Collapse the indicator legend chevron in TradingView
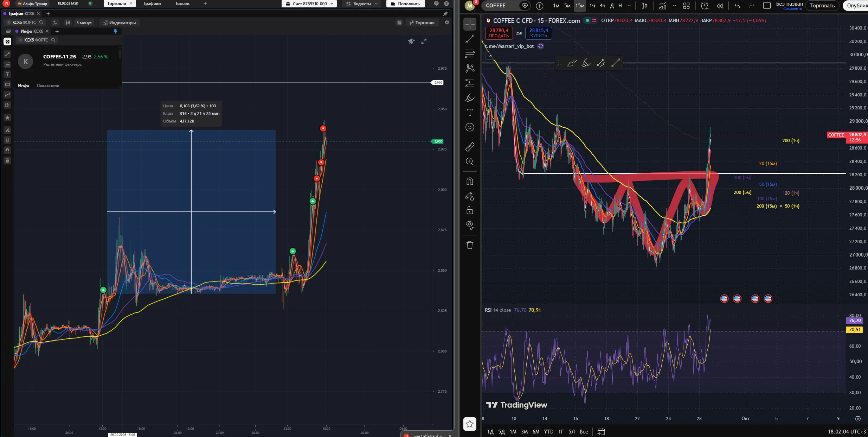The width and height of the screenshot is (868, 437). pos(490,56)
